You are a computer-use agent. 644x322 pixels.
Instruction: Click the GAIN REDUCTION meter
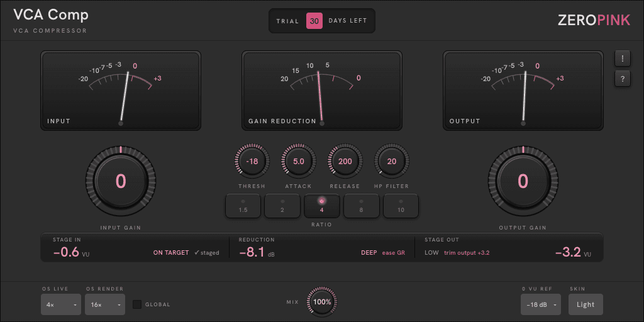tap(322, 91)
